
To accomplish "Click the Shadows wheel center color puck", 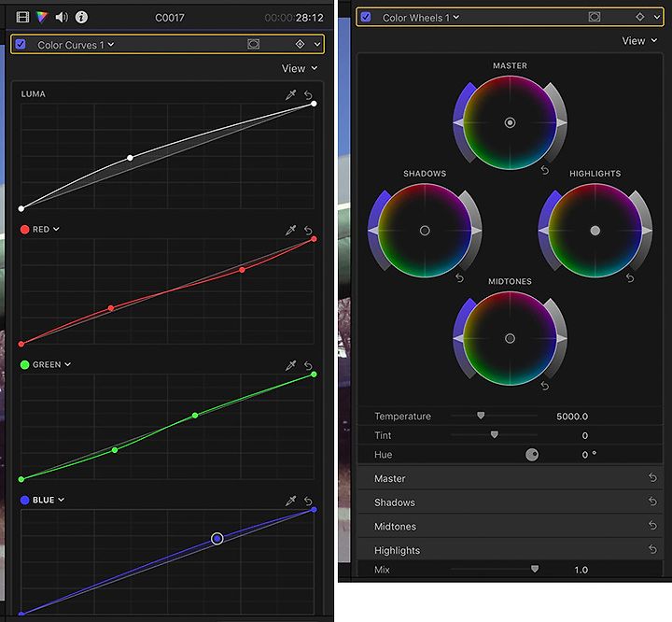I will click(x=425, y=231).
